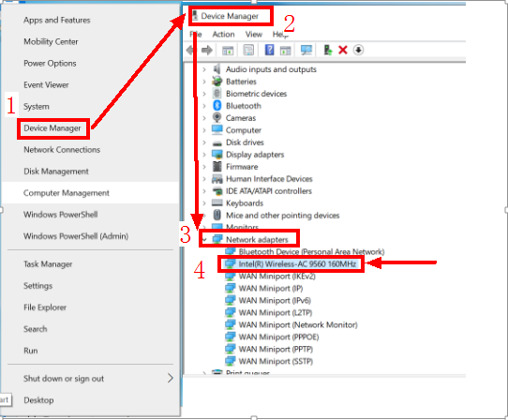The image size is (508, 420).
Task: Click the IDE ATA/ATAPI controllers icon
Action: (217, 191)
